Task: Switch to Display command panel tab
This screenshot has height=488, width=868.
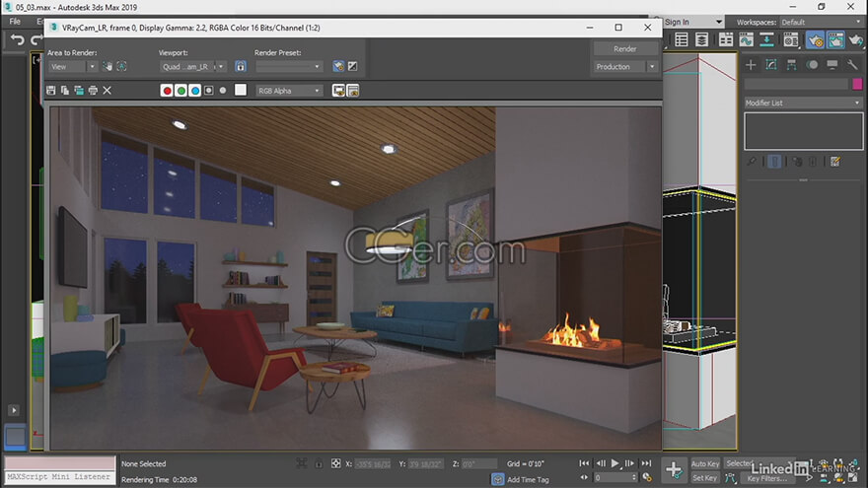Action: point(832,65)
